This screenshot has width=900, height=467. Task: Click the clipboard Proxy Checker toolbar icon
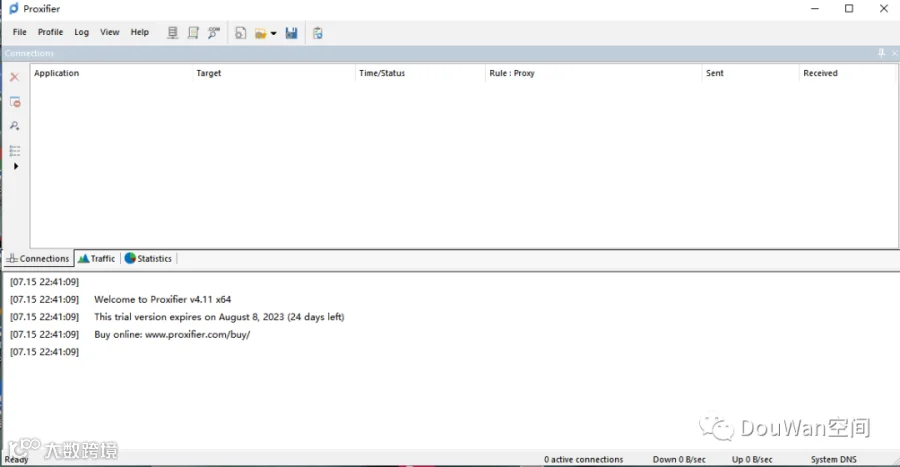pyautogui.click(x=317, y=33)
